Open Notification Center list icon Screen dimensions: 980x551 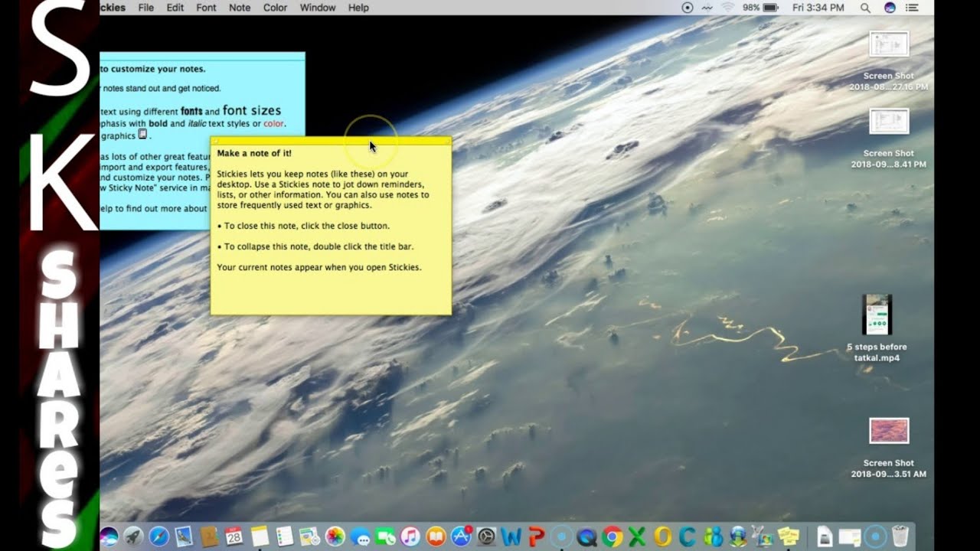912,8
